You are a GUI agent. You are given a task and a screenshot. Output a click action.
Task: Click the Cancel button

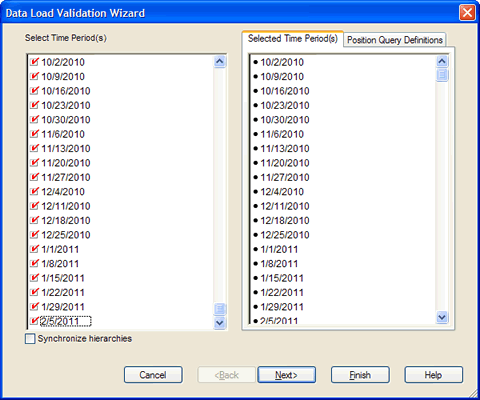pyautogui.click(x=153, y=375)
